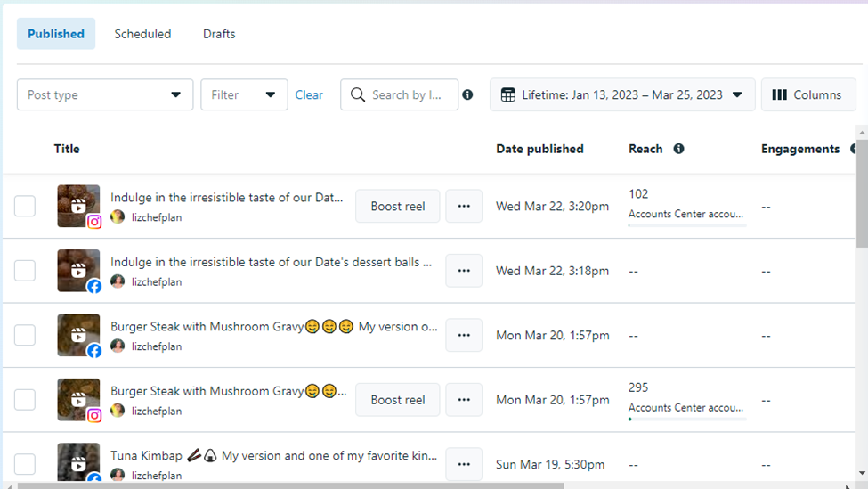Check the box for Tuna Kimbap post
This screenshot has height=489, width=868.
(x=25, y=463)
